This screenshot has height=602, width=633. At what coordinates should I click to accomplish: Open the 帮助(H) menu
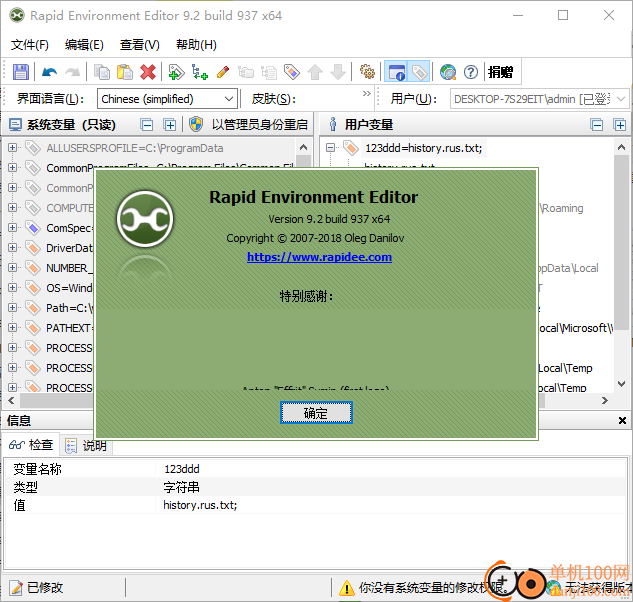pyautogui.click(x=197, y=44)
